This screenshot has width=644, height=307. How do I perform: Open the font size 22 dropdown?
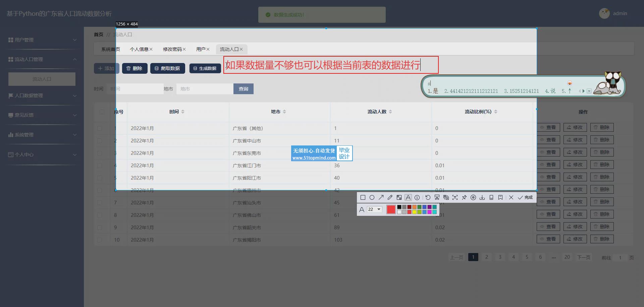coord(374,209)
